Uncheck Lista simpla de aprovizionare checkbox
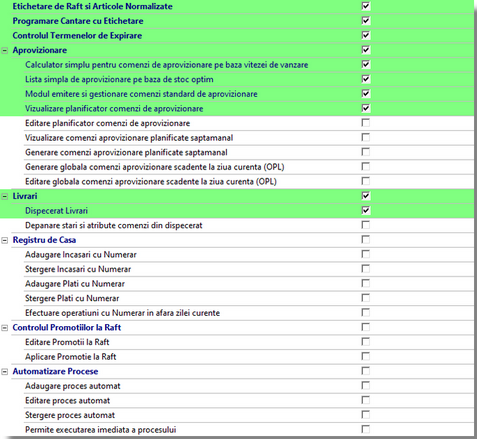The height and width of the screenshot is (439, 477). click(x=366, y=79)
